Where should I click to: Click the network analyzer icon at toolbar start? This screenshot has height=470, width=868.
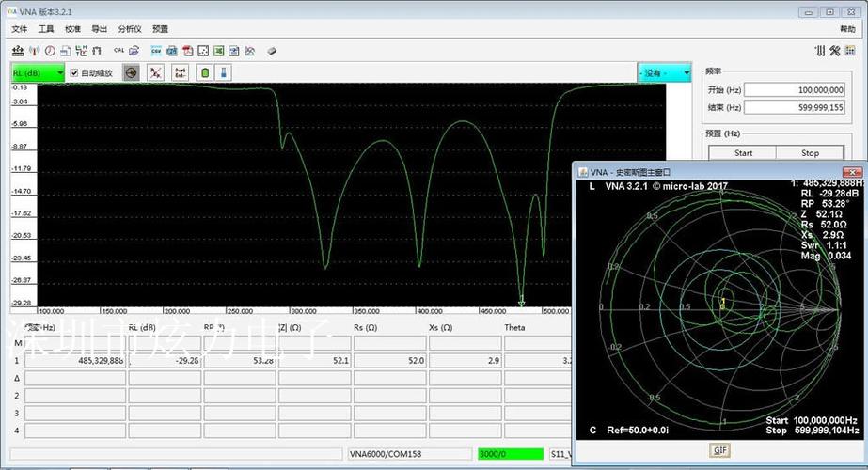coord(18,51)
